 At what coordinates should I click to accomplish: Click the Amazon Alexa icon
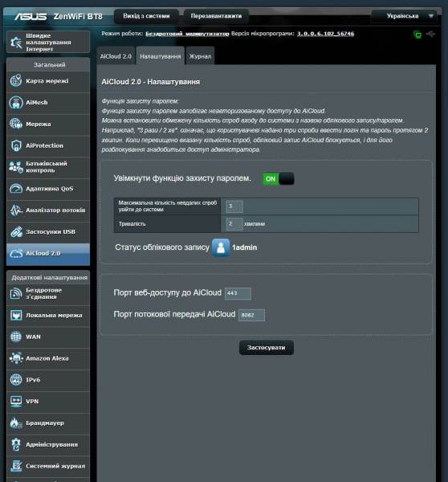tap(16, 358)
